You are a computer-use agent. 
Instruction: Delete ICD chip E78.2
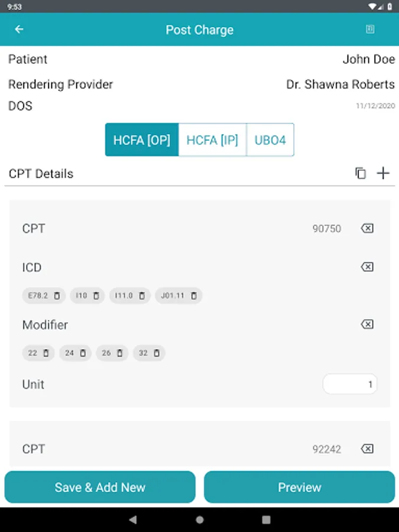click(57, 296)
